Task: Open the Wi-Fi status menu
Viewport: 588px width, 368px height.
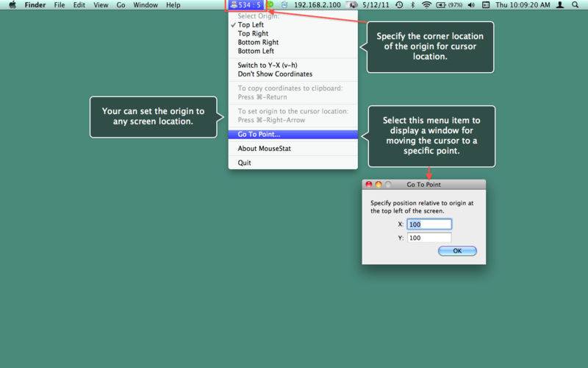Action: point(426,5)
